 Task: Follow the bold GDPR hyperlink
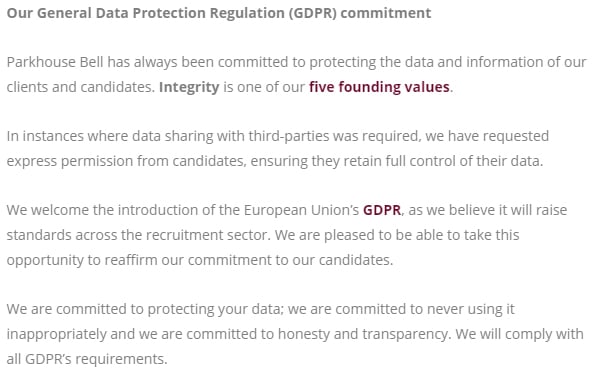pos(382,210)
